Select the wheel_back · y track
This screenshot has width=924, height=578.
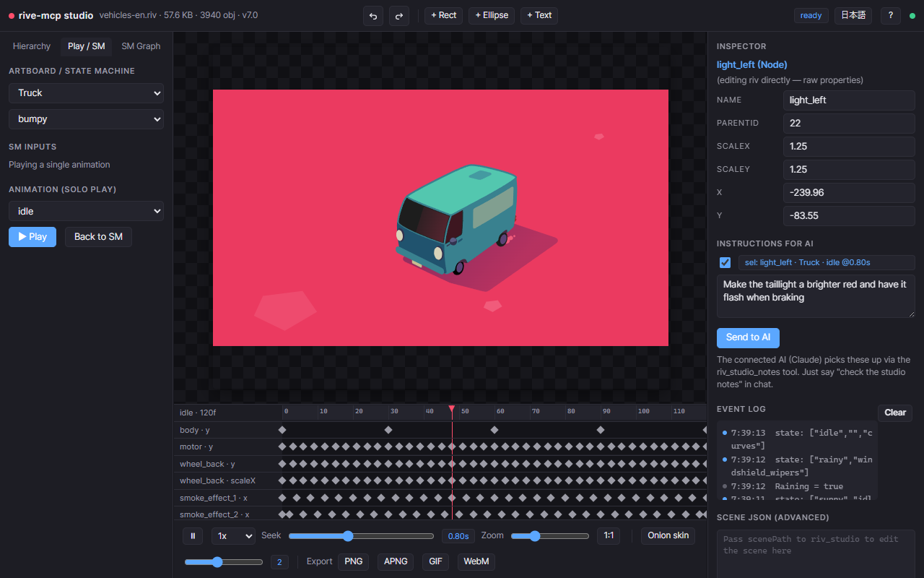(440, 464)
